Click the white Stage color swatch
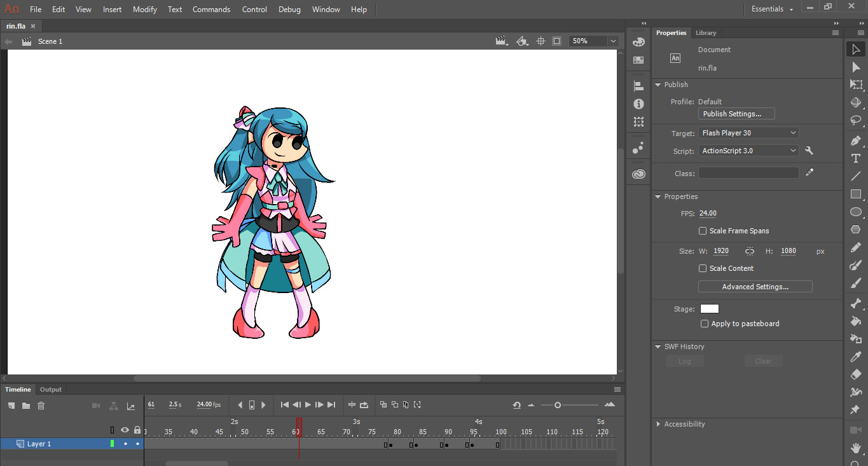The height and width of the screenshot is (466, 868). coord(709,309)
